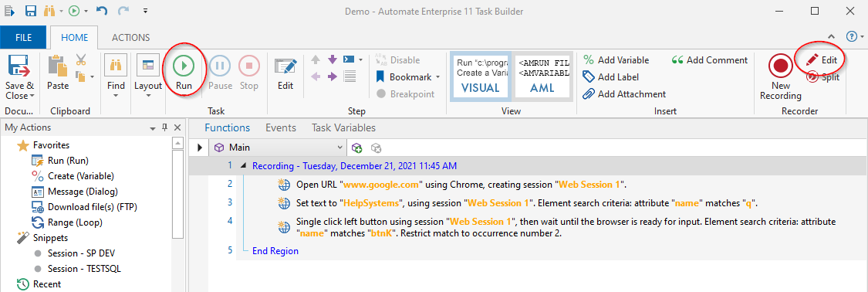Switch to the Events tab
This screenshot has width=868, height=292.
click(281, 128)
